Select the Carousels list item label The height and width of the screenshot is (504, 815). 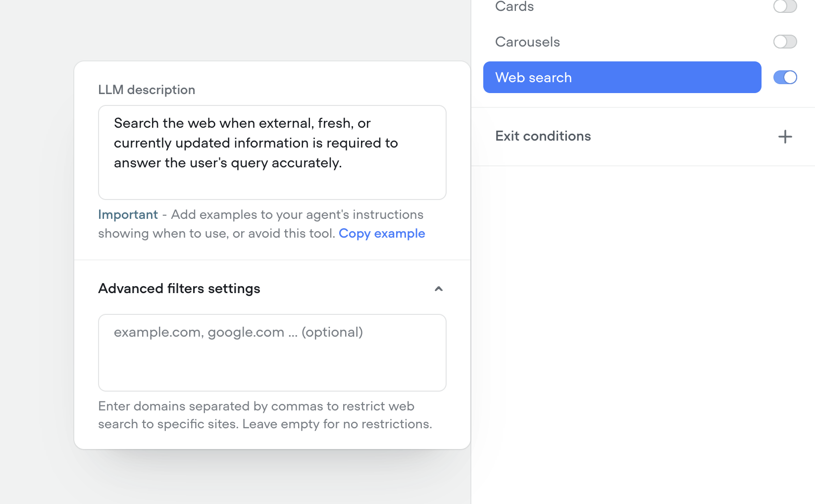[527, 42]
